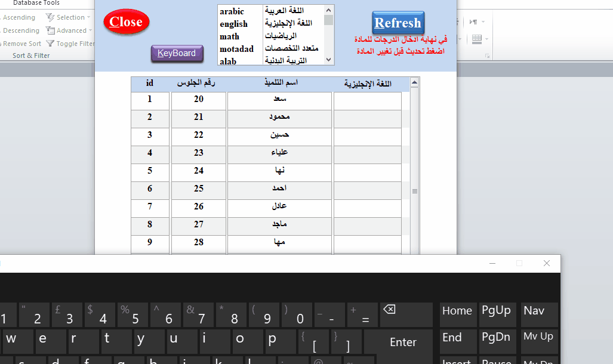Image resolution: width=613 pixels, height=364 pixels.
Task: Click English grade field for student ماجد
Action: (368, 226)
